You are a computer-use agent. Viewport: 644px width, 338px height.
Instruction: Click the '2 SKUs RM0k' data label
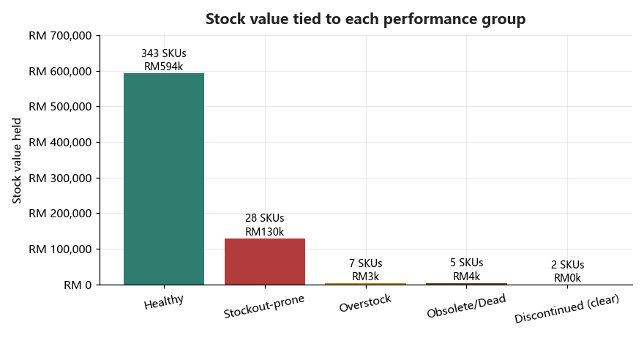[568, 271]
